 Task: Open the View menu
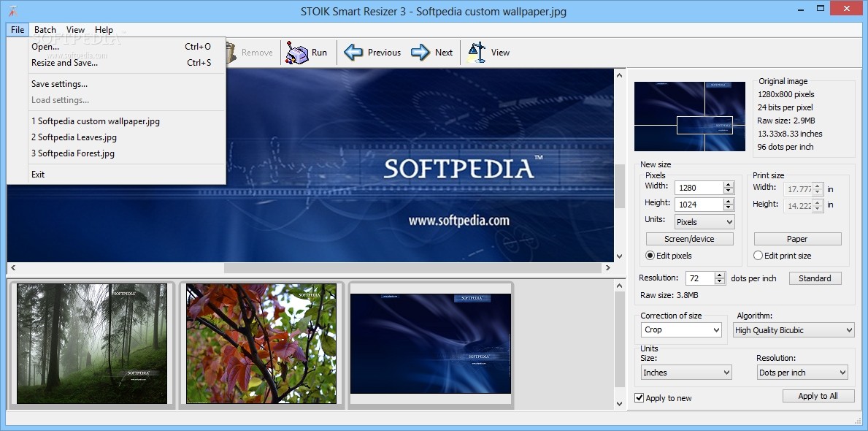(75, 30)
